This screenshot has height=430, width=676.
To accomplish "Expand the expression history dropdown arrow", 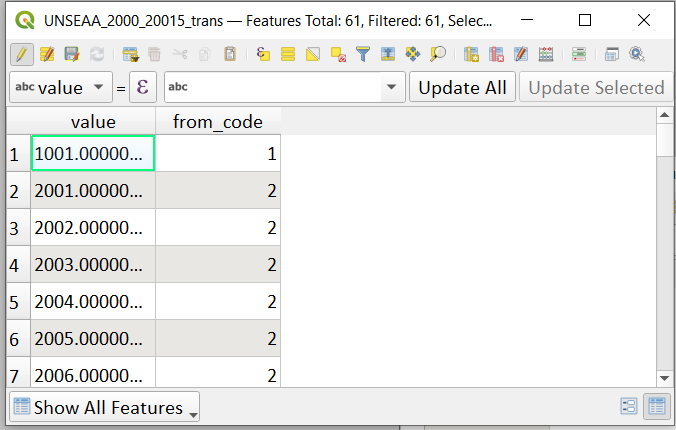I will pos(391,87).
